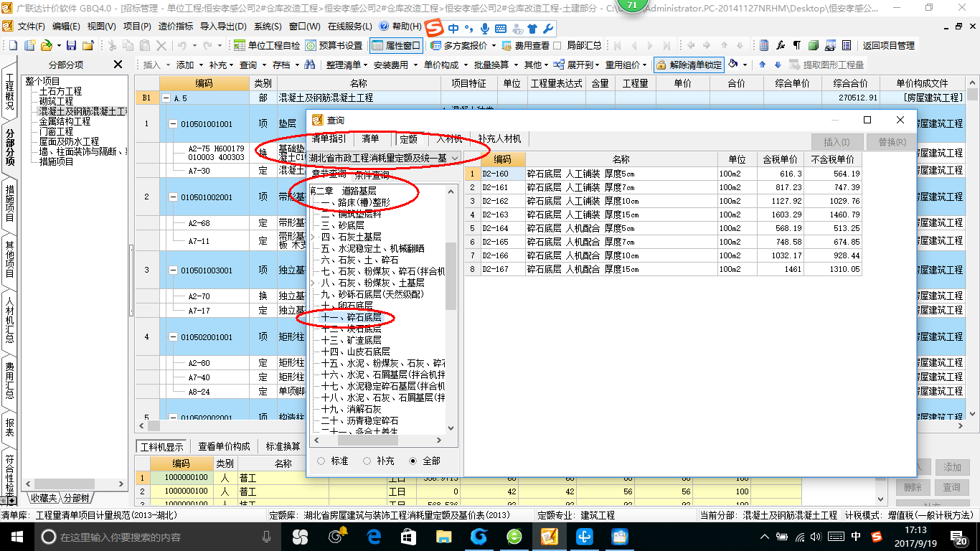Switch to the 查看单价构成 tab
This screenshot has height=551, width=980.
click(224, 446)
